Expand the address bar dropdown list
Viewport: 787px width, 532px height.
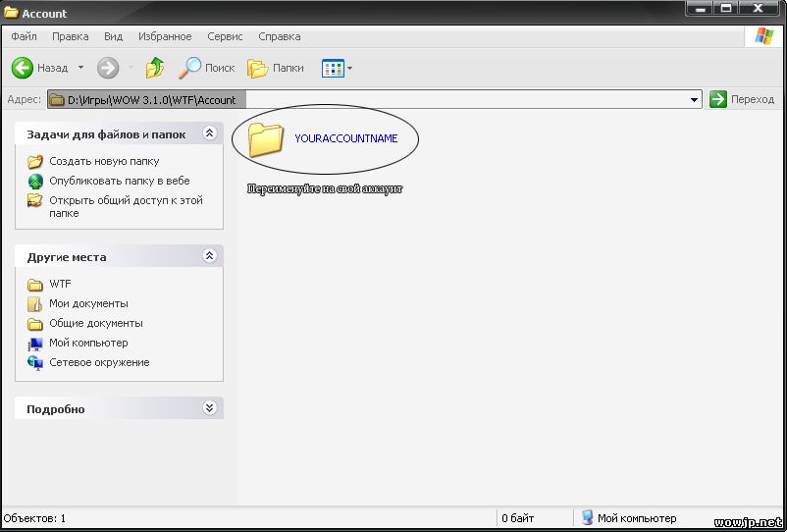point(695,99)
